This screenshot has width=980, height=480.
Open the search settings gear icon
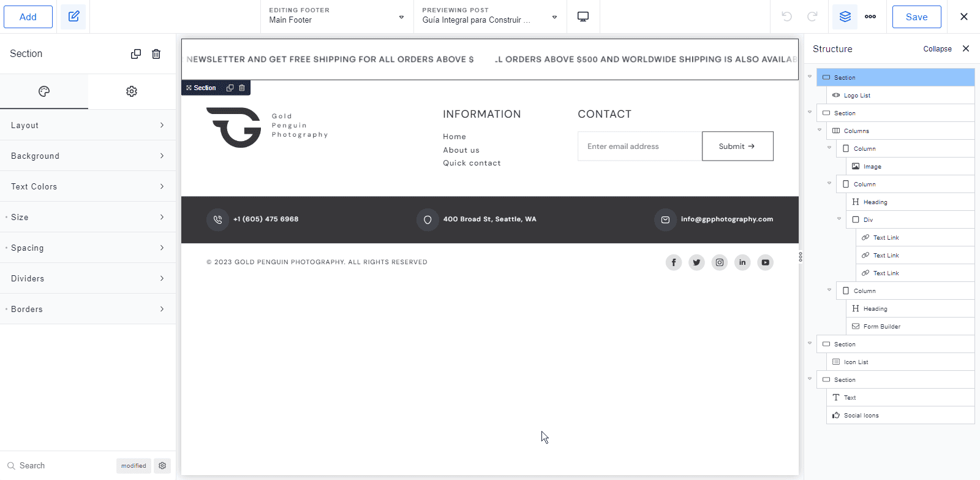pos(162,466)
